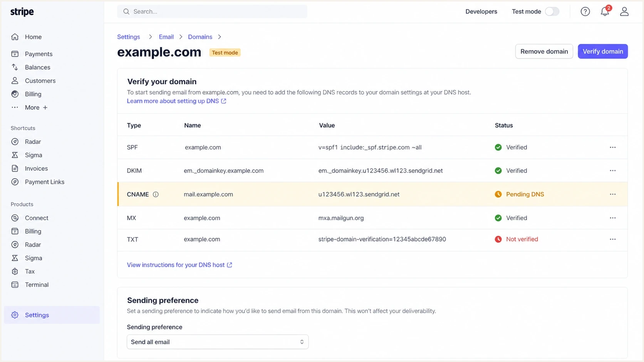The width and height of the screenshot is (644, 362).
Task: Click the Billing icon under Products
Action: click(x=15, y=231)
